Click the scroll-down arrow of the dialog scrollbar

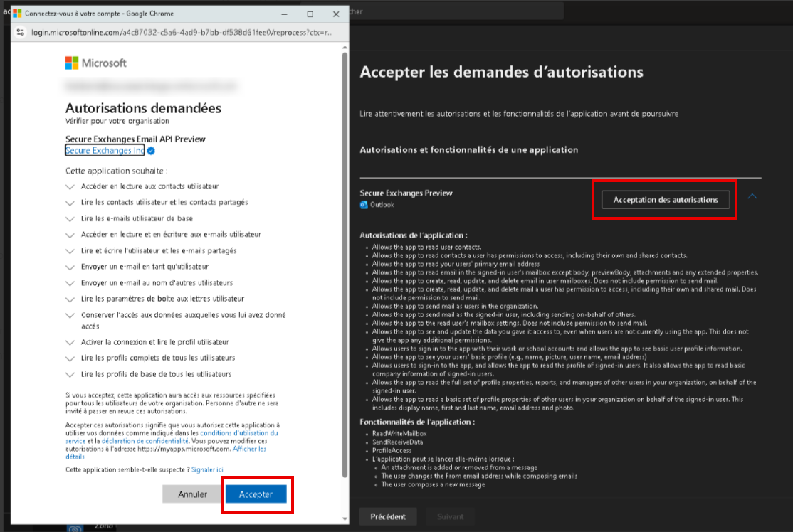click(x=345, y=519)
